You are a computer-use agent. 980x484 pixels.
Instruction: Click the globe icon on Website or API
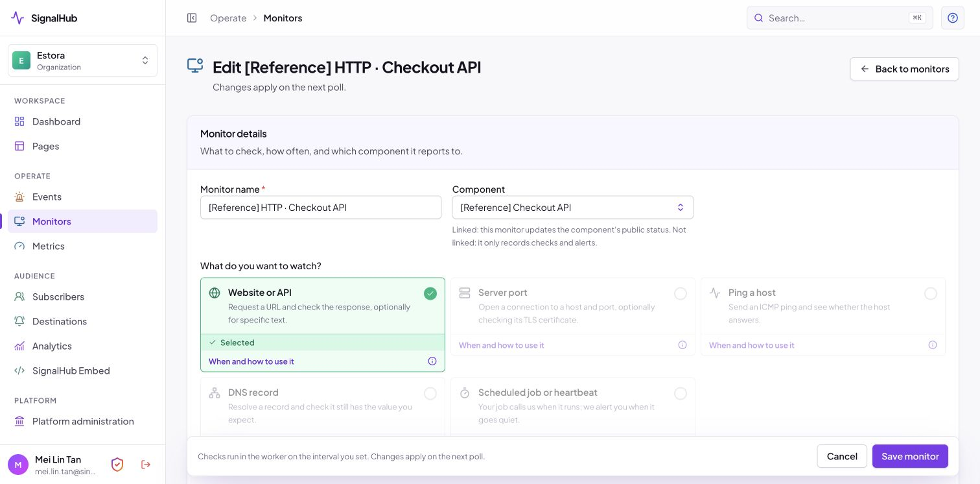215,293
